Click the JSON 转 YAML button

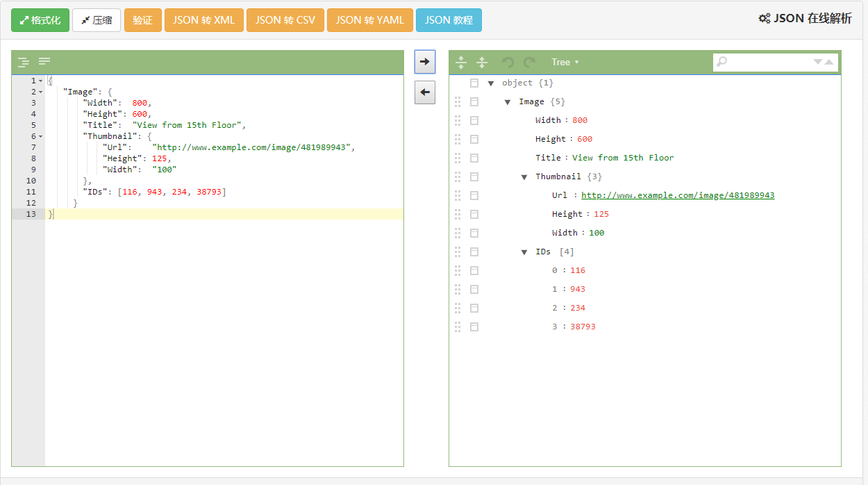pos(369,20)
